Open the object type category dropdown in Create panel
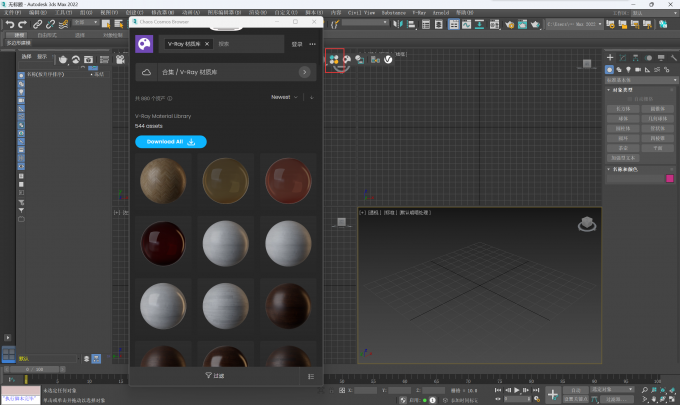The height and width of the screenshot is (405, 680). (x=641, y=80)
